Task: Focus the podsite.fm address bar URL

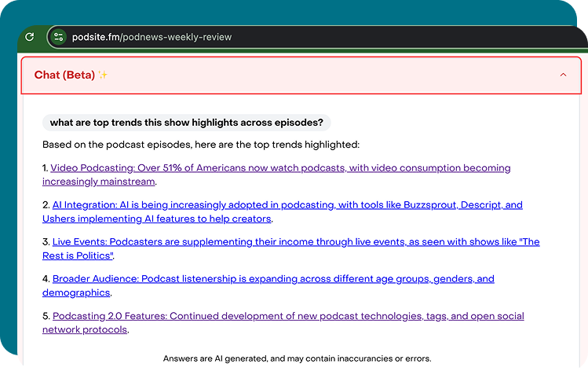Action: click(152, 37)
